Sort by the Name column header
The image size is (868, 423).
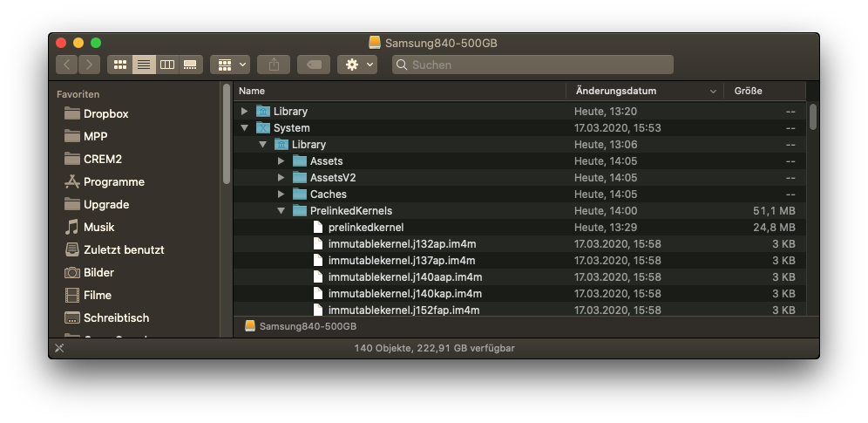tap(400, 91)
